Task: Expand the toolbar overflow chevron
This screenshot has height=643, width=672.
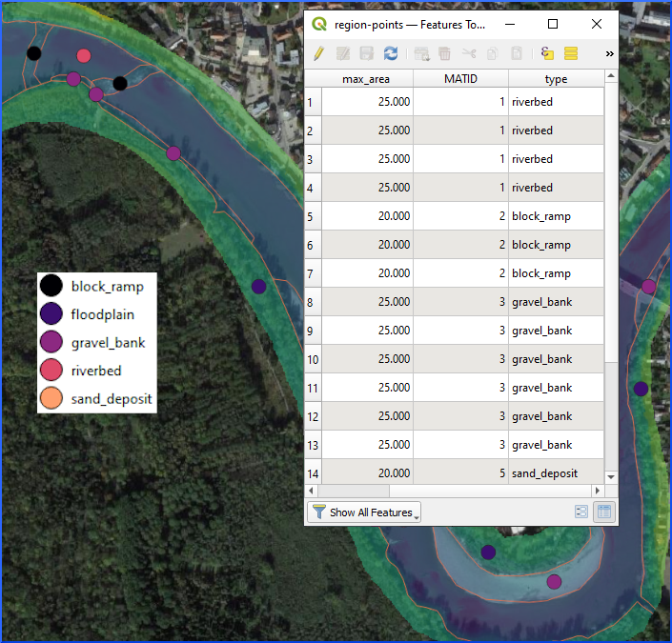Action: [609, 53]
